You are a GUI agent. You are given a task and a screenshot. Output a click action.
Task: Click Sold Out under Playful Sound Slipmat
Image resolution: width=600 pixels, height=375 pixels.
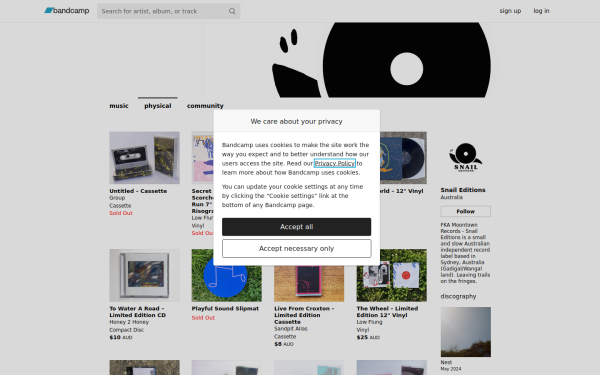203,318
